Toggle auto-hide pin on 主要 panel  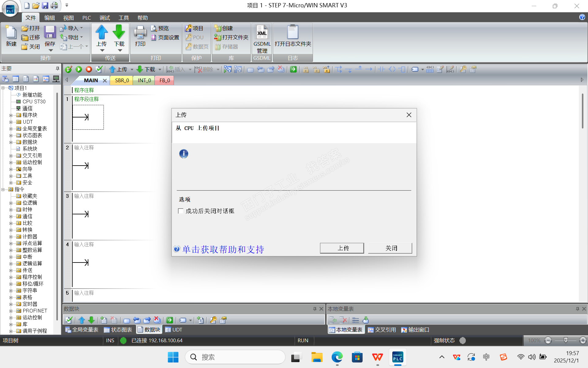[57, 68]
